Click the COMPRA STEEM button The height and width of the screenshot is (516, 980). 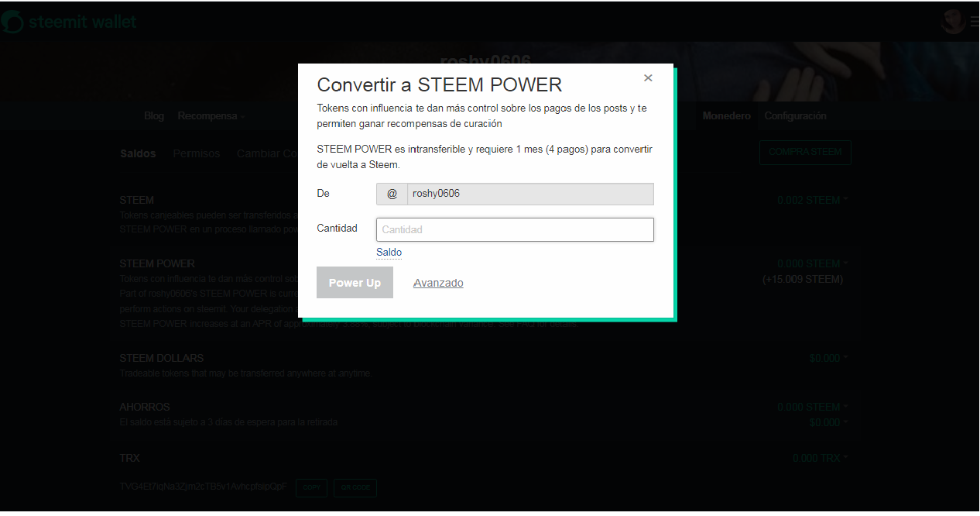pyautogui.click(x=805, y=153)
